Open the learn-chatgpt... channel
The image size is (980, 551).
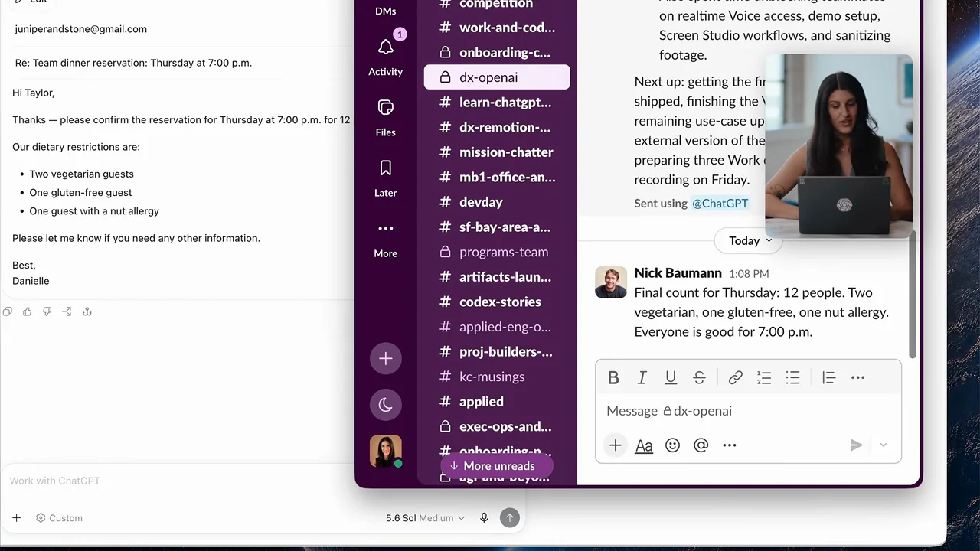[x=497, y=102]
